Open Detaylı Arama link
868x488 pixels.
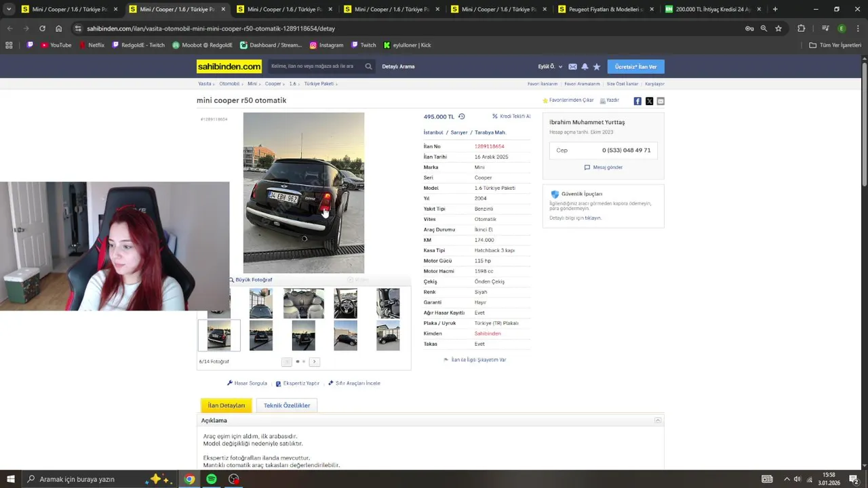398,66
